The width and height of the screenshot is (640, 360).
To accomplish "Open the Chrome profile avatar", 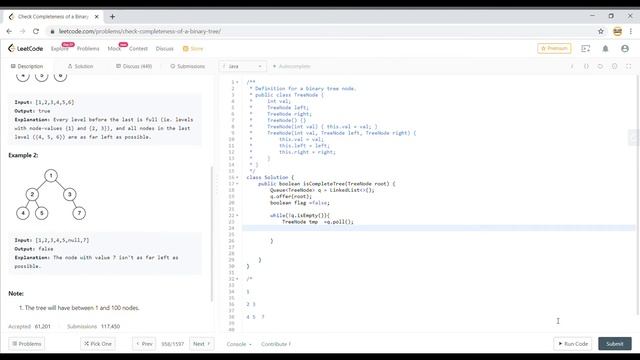I will click(x=617, y=31).
